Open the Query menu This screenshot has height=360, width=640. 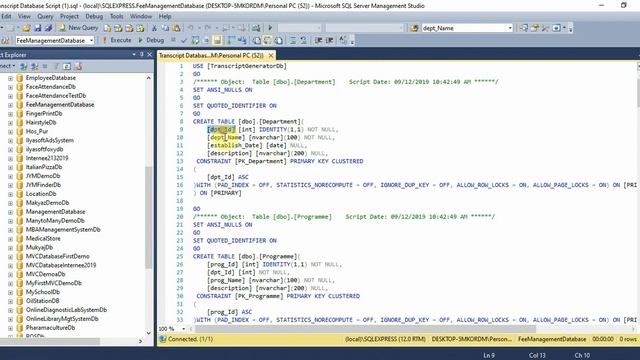(x=45, y=16)
